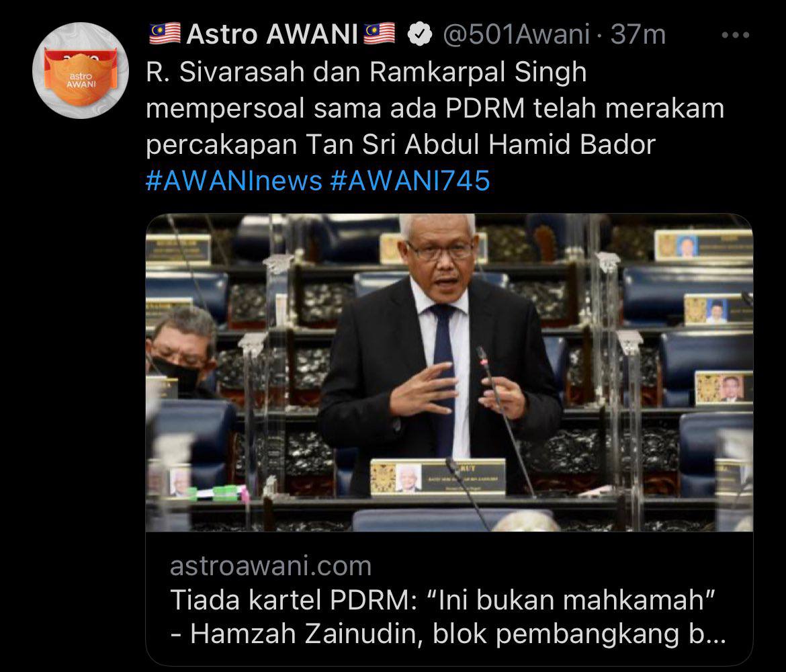Open the parliament photo in link card
This screenshot has height=672, width=786.
point(449,372)
